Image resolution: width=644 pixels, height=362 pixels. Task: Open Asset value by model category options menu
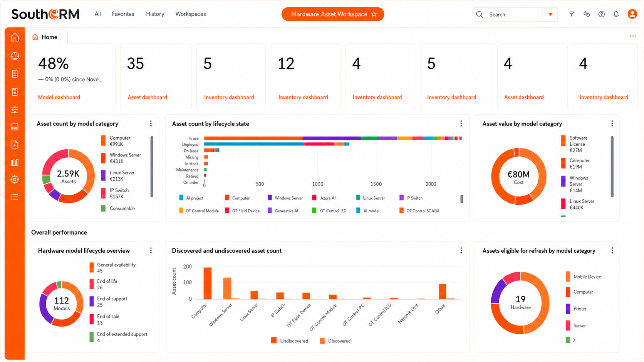pos(612,123)
